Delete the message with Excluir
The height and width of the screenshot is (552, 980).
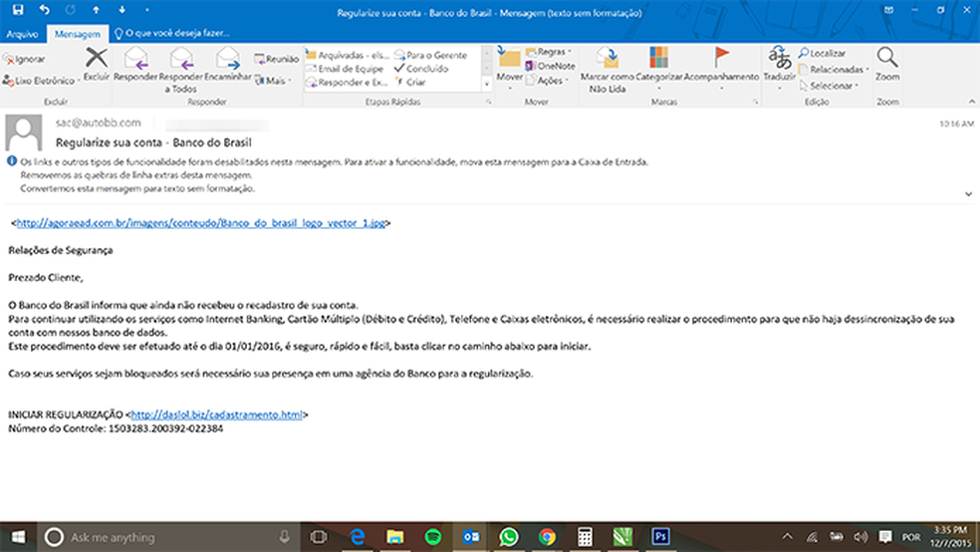coord(97,64)
